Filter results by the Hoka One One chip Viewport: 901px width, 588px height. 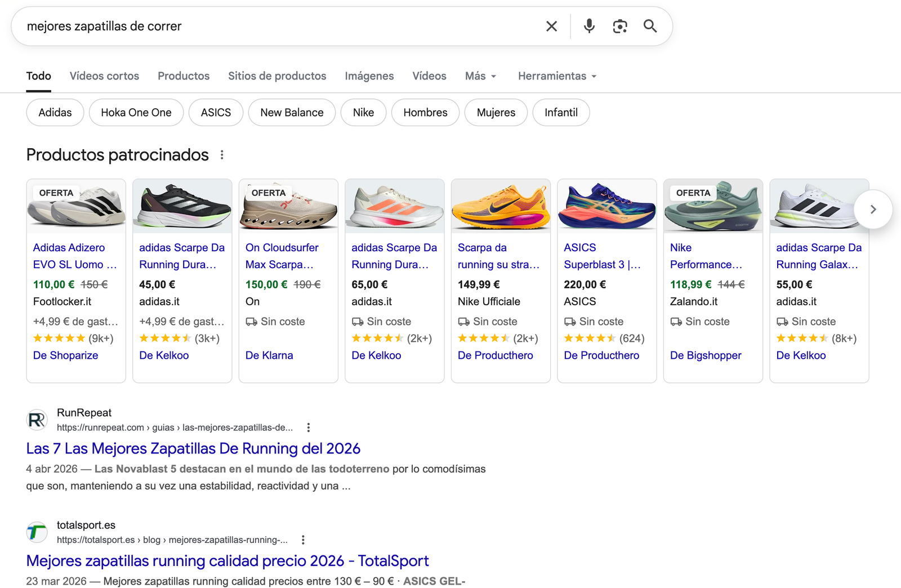pos(136,113)
